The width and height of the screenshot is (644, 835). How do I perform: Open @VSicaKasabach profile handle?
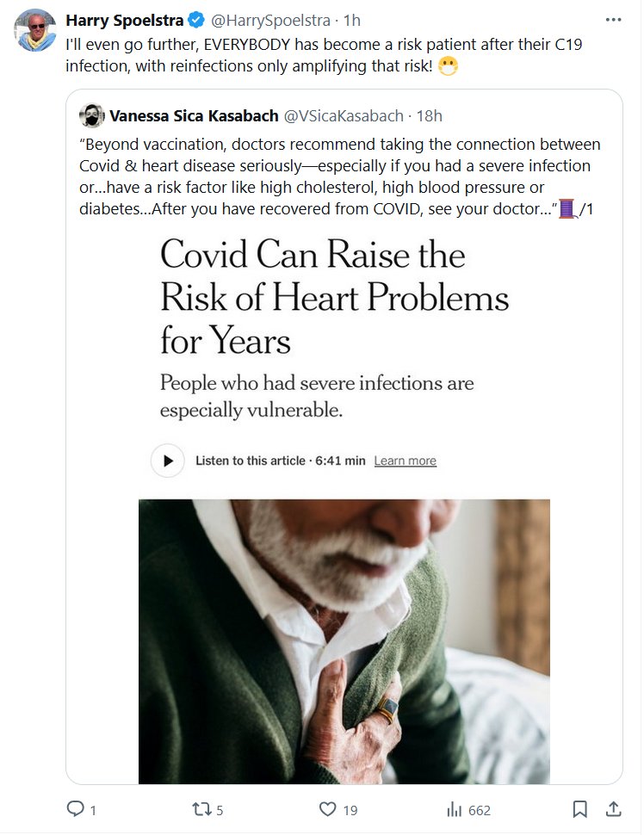[344, 115]
